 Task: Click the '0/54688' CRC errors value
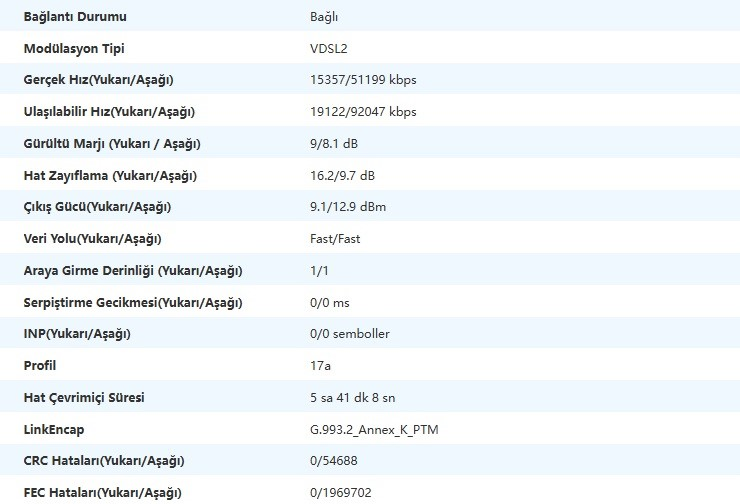[334, 461]
